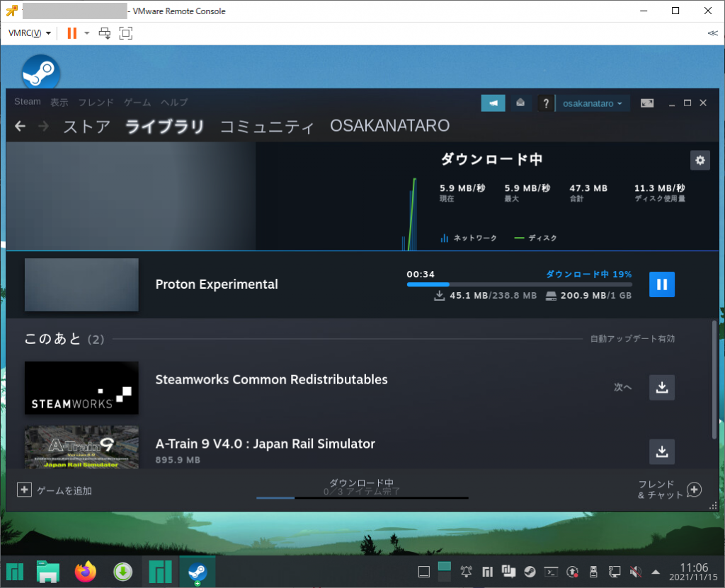Switch to Big Picture mode

pos(647,103)
